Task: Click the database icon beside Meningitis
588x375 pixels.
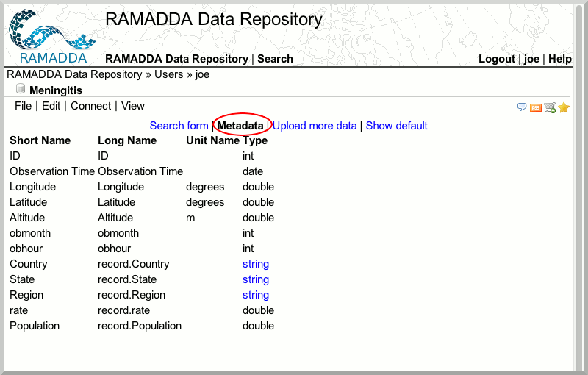Action: [x=21, y=90]
